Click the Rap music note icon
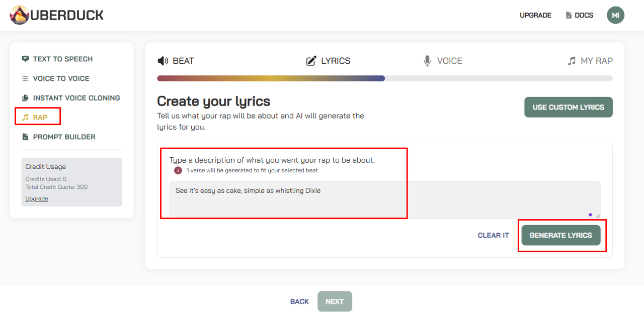 pos(25,118)
